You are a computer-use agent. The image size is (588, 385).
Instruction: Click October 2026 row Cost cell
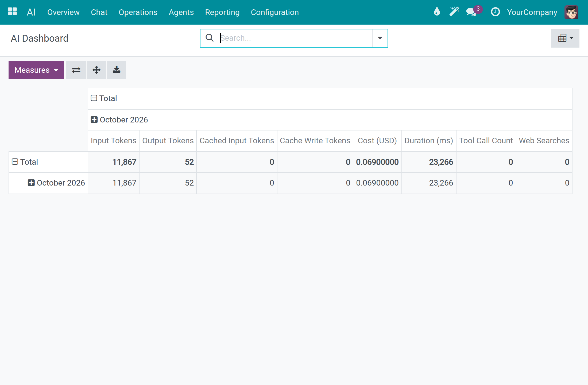(377, 183)
